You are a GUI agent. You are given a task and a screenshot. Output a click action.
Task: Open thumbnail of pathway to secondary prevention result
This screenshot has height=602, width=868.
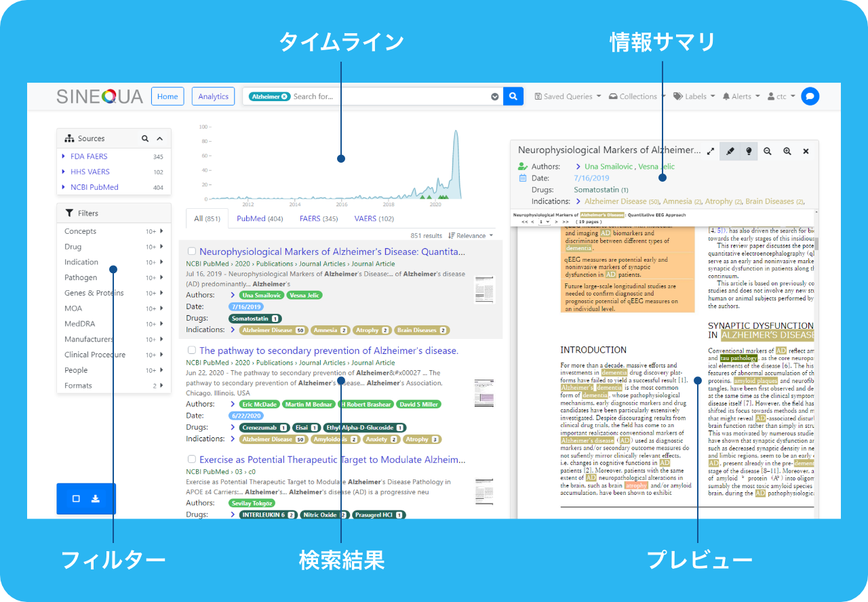[485, 393]
